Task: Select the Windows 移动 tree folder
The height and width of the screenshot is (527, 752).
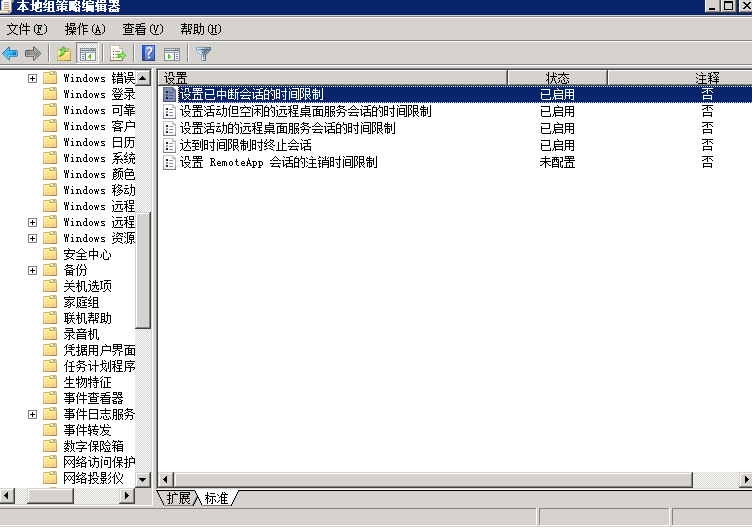Action: pos(99,190)
